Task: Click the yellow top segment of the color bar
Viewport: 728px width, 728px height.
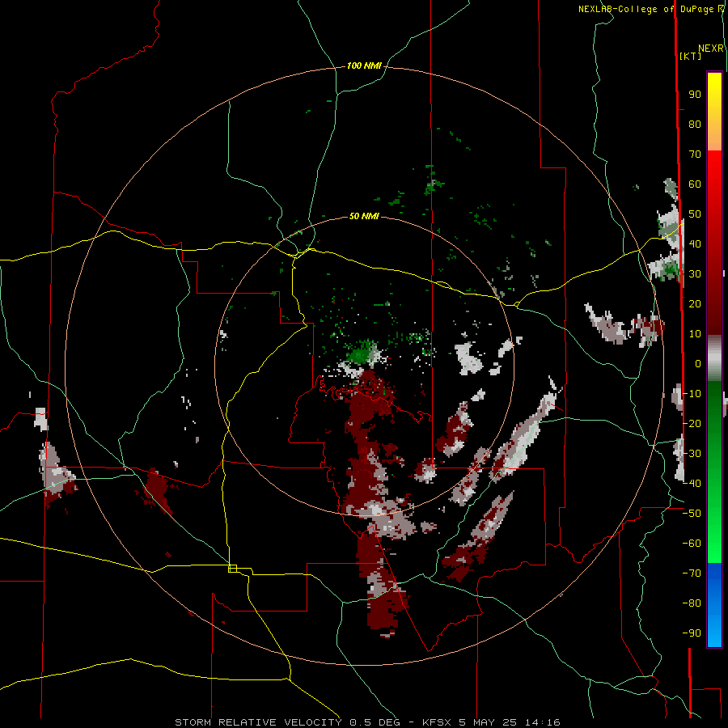Action: click(x=714, y=112)
